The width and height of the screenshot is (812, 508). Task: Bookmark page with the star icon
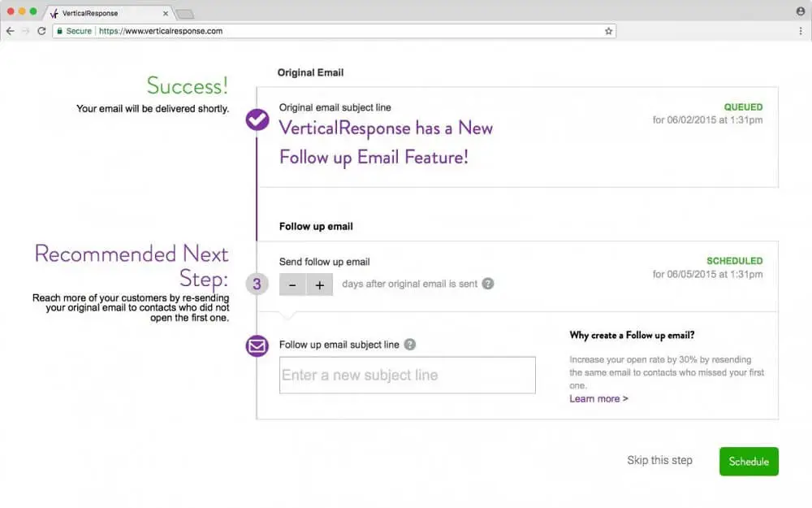608,31
